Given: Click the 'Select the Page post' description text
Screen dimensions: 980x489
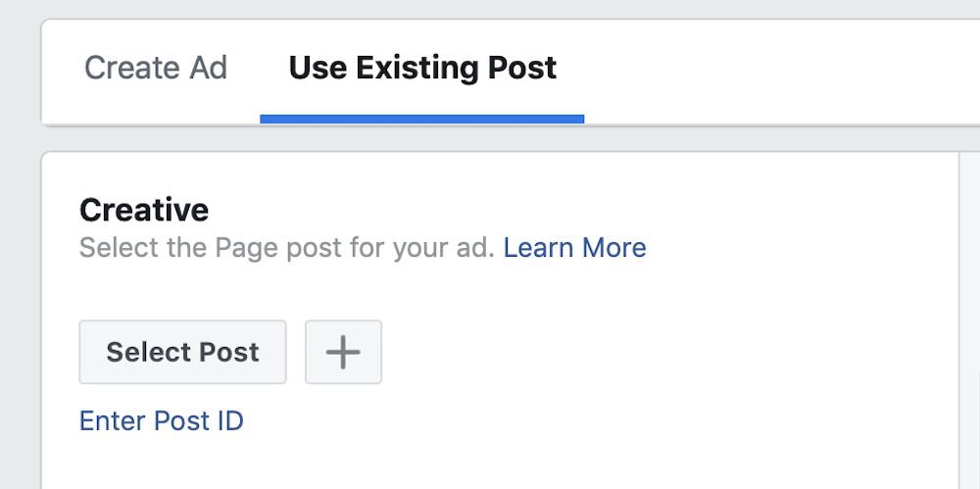Looking at the screenshot, I should (286, 247).
